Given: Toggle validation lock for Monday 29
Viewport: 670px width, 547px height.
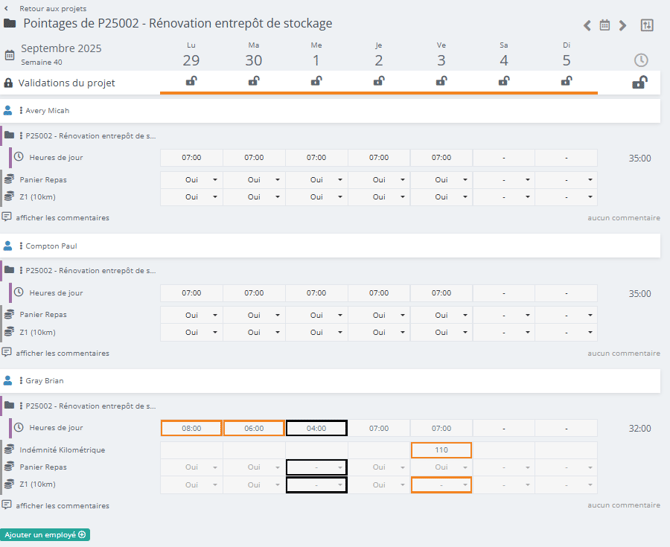Looking at the screenshot, I should point(191,82).
